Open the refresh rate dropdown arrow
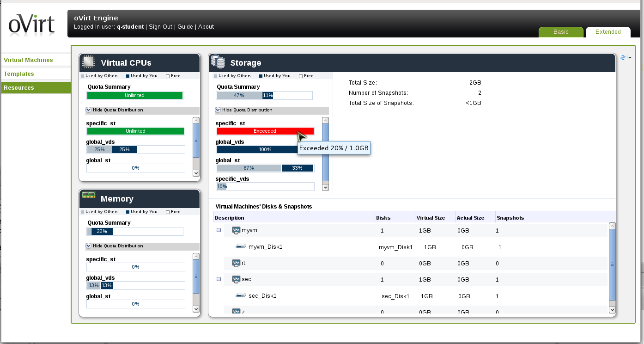The width and height of the screenshot is (644, 344). (630, 58)
